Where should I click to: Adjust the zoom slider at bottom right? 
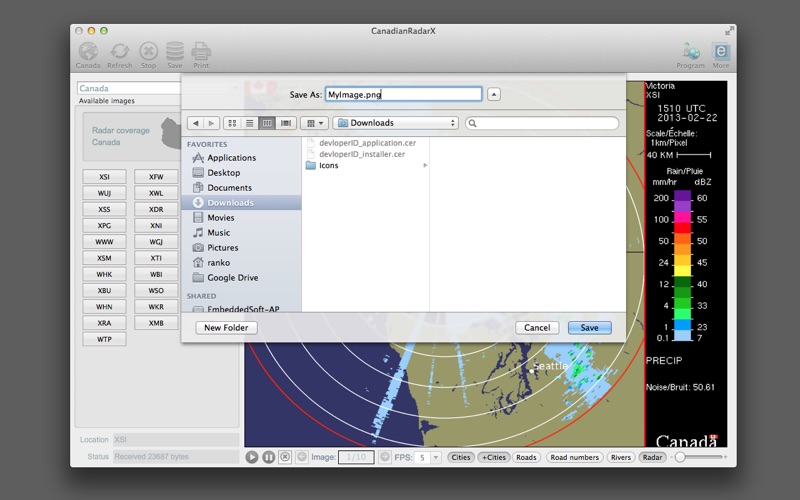pos(698,457)
